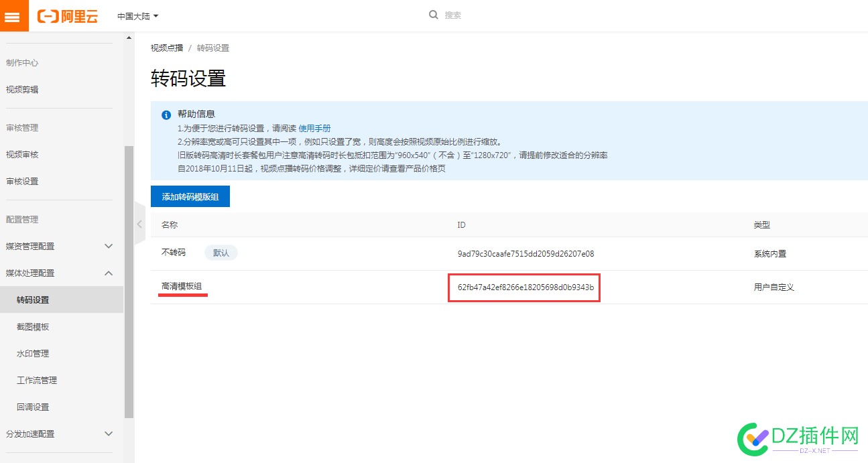The width and height of the screenshot is (868, 463).
Task: Select ID 9ad79c30caafe7515dd2059d26207e08
Action: tap(525, 254)
